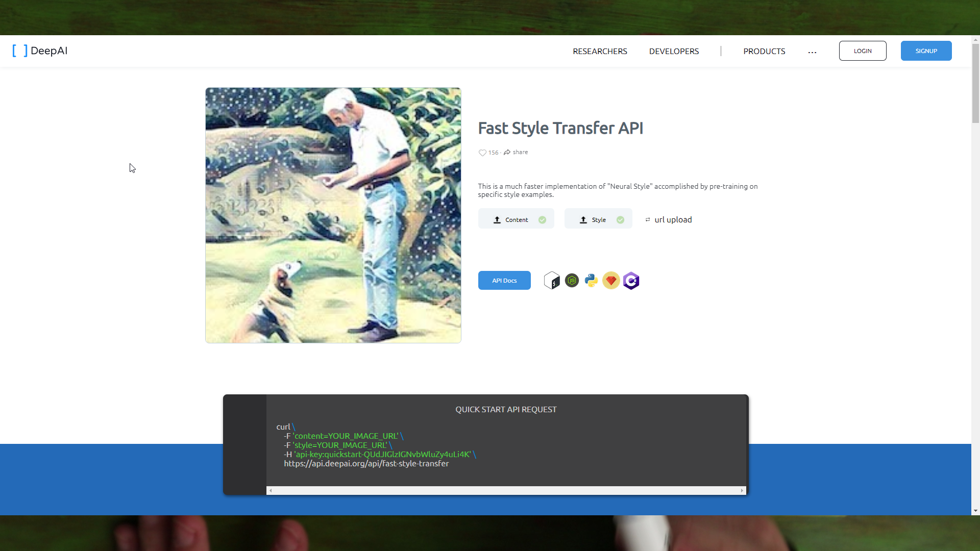Click the upload arrow icon on Style

click(583, 220)
